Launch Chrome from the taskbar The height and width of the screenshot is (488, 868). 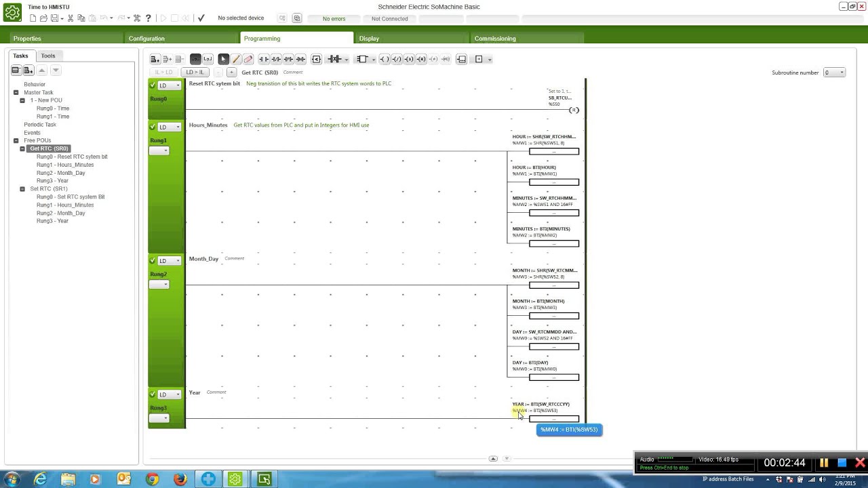pos(152,479)
